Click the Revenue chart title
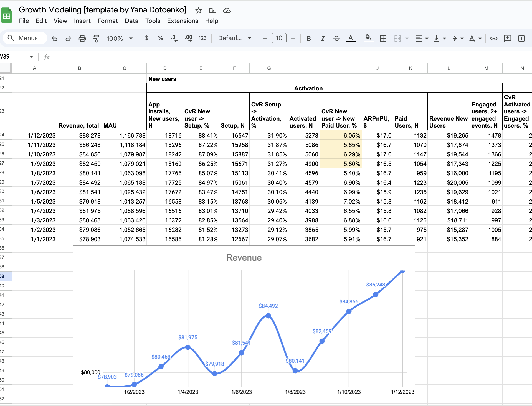 pyautogui.click(x=244, y=258)
